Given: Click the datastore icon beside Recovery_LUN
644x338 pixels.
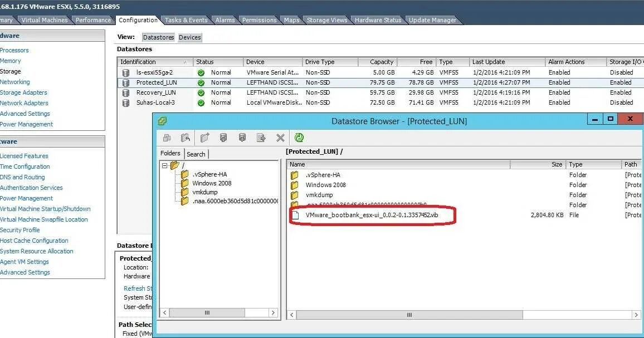Looking at the screenshot, I should tap(126, 93).
